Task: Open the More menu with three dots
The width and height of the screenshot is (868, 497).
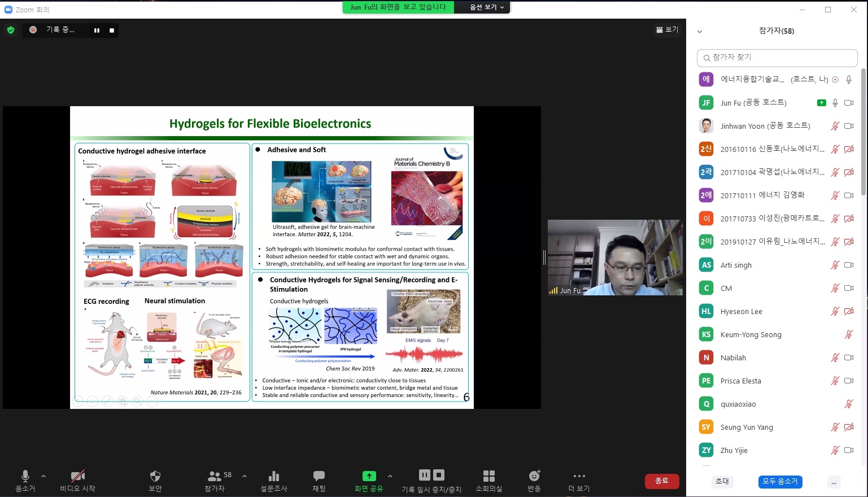Action: [579, 476]
